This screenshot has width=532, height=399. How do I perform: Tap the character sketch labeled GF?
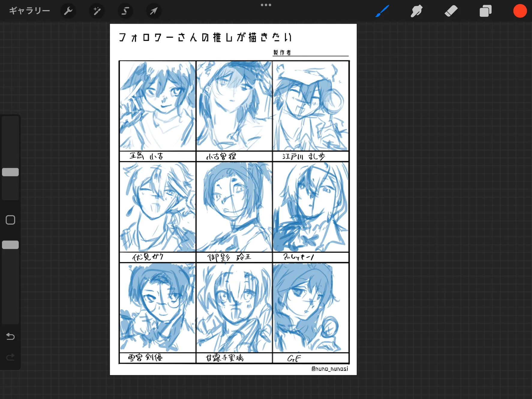coord(311,308)
